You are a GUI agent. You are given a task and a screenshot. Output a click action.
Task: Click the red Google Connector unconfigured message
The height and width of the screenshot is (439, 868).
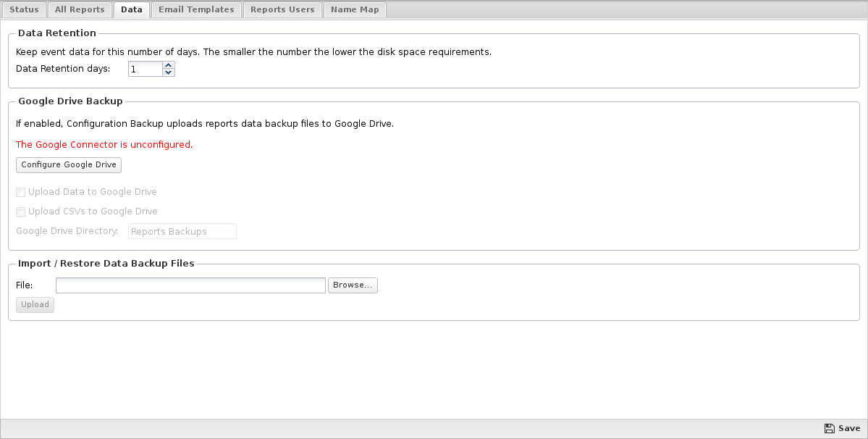pyautogui.click(x=104, y=144)
